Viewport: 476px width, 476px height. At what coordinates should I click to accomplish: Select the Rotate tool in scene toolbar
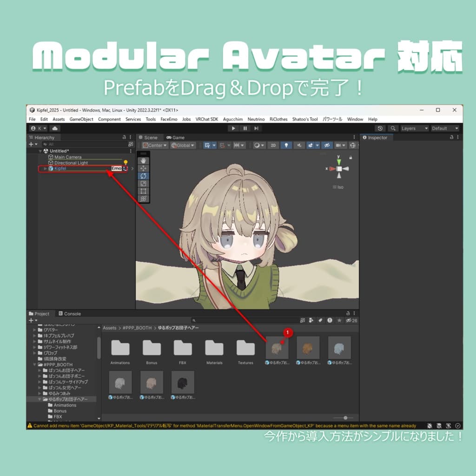(143, 176)
